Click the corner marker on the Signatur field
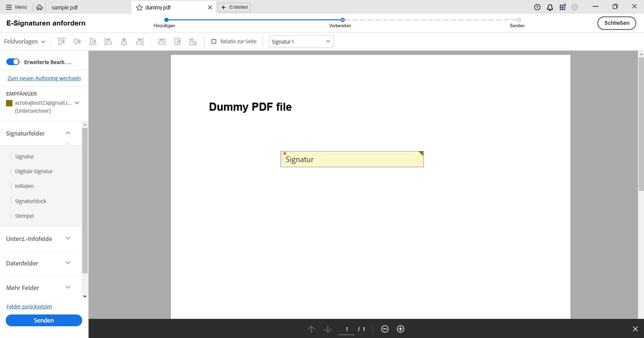The image size is (644, 338). [x=421, y=153]
